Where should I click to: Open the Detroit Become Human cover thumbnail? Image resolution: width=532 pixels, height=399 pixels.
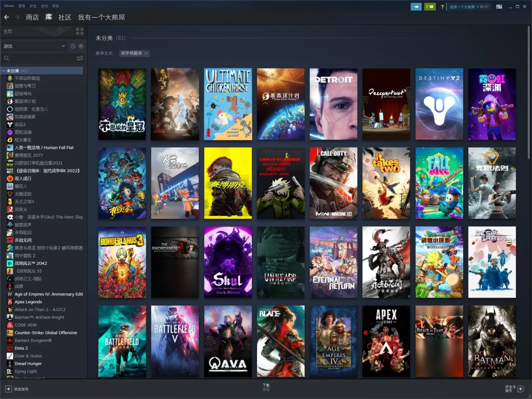click(x=333, y=104)
